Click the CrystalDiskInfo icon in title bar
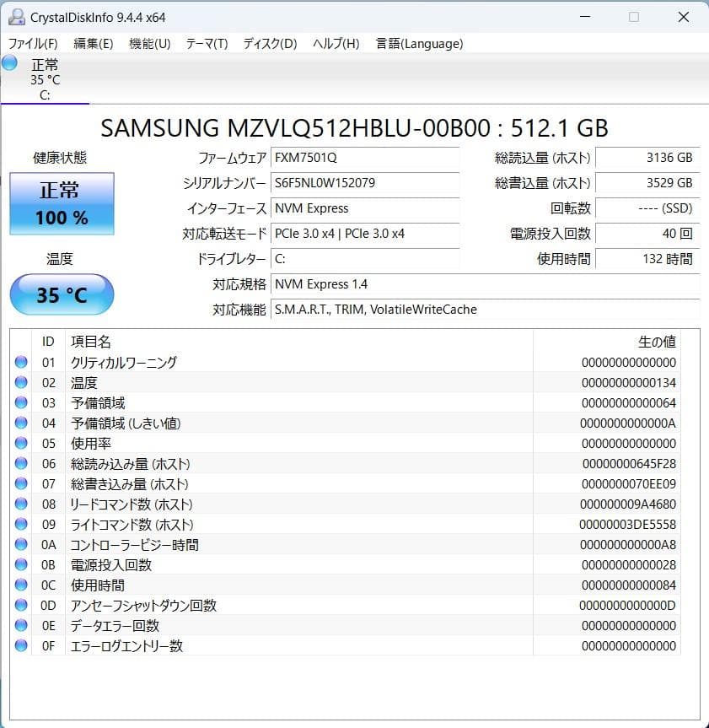This screenshot has height=728, width=709. (x=18, y=16)
